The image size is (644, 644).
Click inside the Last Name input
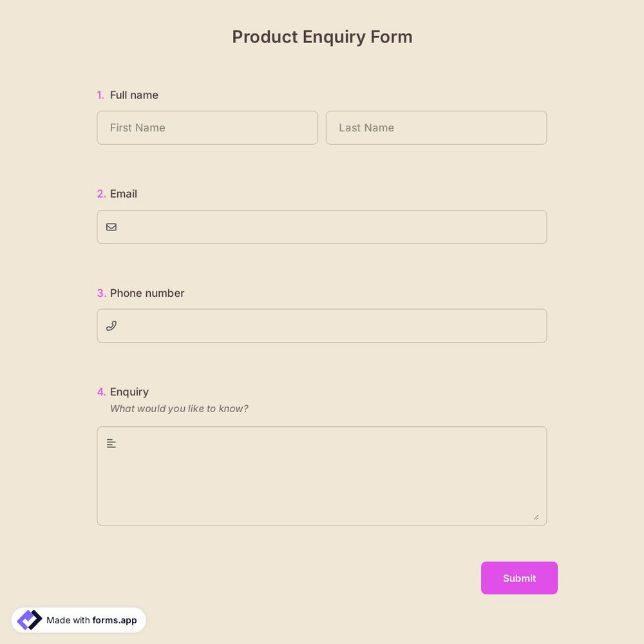pyautogui.click(x=436, y=128)
